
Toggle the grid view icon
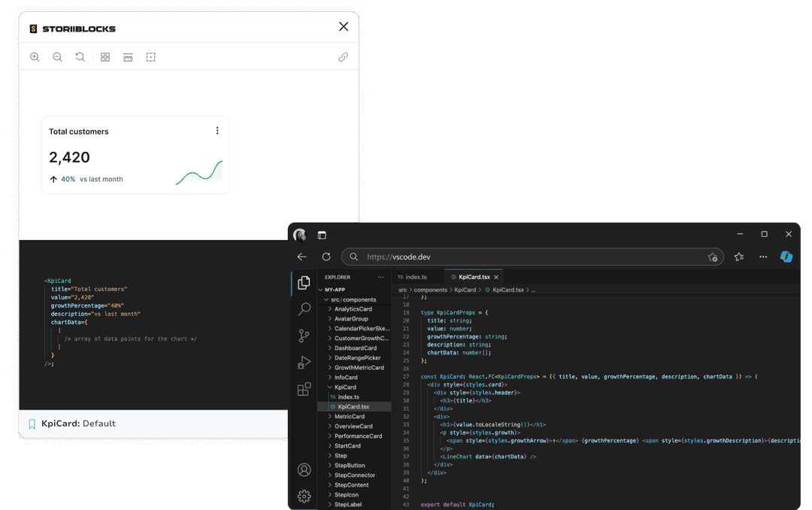point(105,57)
